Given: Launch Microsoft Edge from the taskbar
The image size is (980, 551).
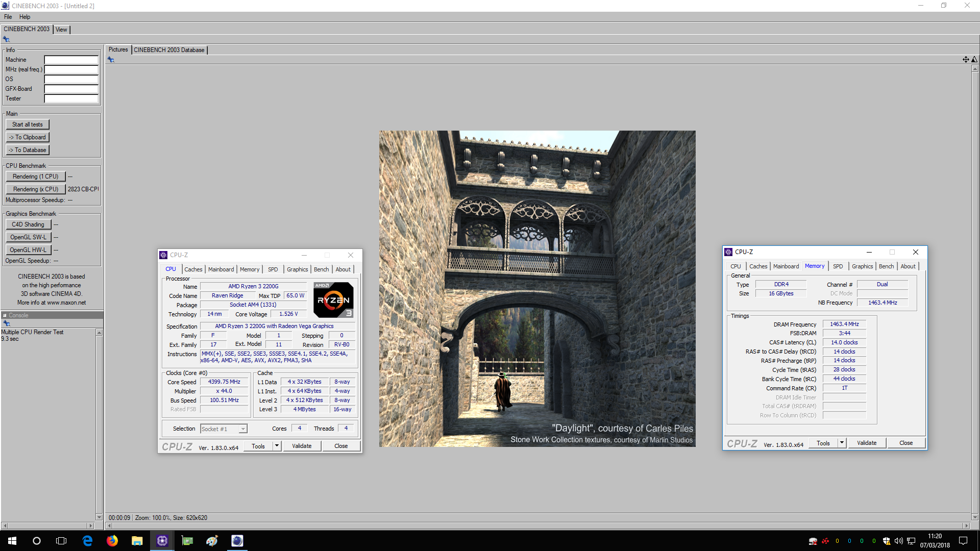Looking at the screenshot, I should [x=87, y=541].
